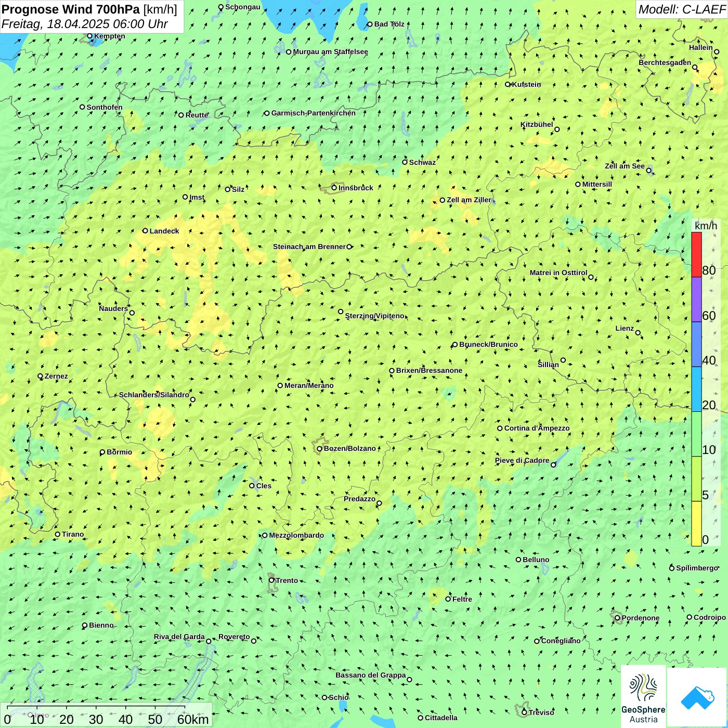Click the Predazzo label

pyautogui.click(x=359, y=499)
